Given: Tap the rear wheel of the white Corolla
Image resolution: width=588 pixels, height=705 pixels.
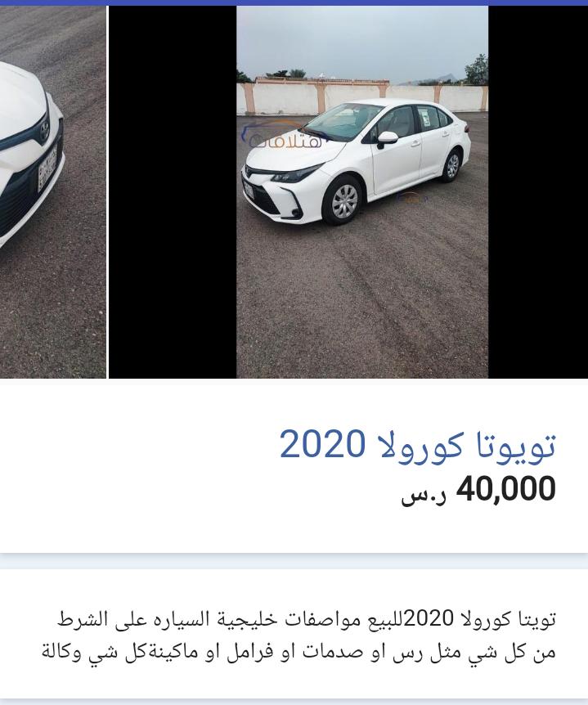Looking at the screenshot, I should click(452, 165).
